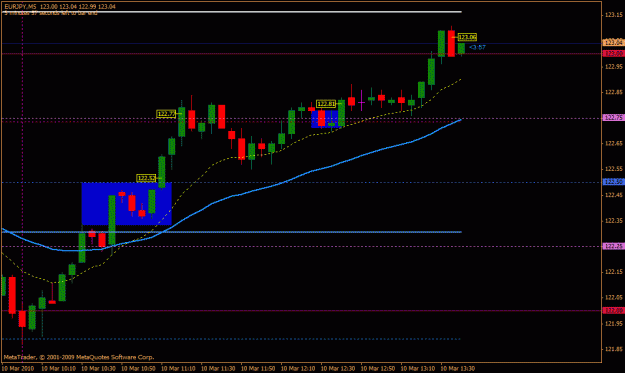625x373 pixels.
Task: Click the '10 Mar 11:50' time axis label
Action: (257, 369)
